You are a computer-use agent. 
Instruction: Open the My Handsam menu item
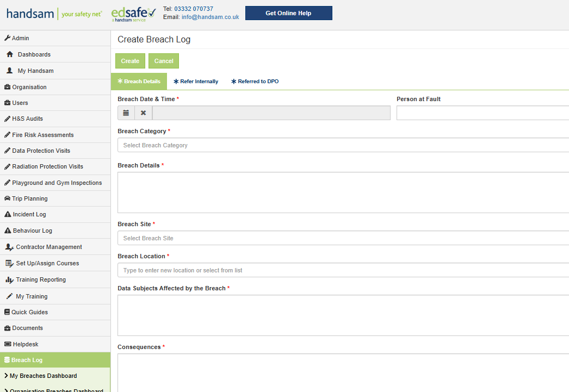(x=55, y=71)
